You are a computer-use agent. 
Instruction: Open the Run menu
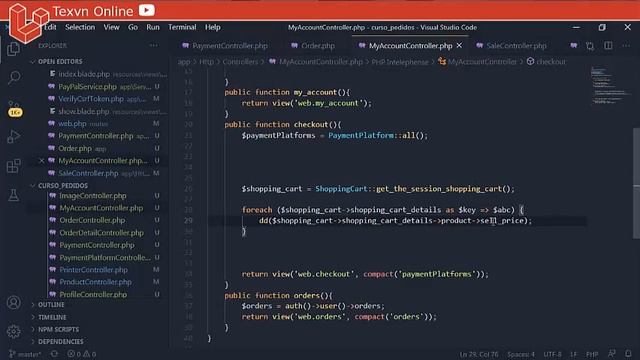point(153,27)
